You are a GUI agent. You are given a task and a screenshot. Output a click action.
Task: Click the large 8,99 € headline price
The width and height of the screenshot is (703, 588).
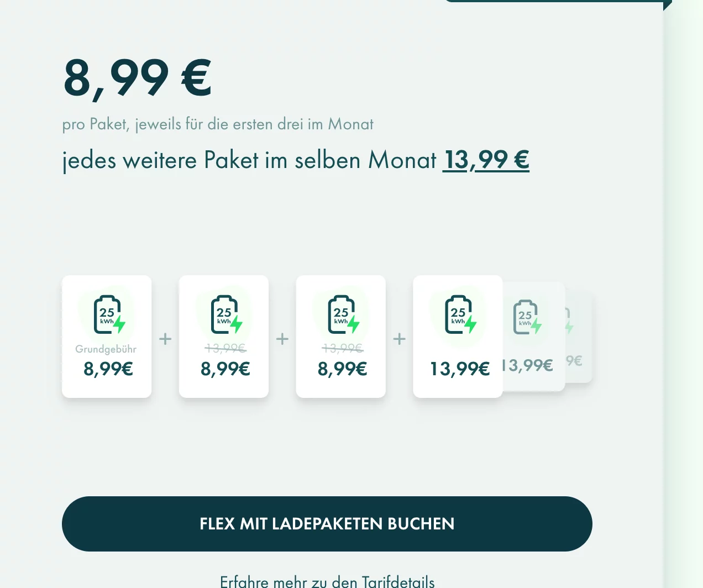[x=137, y=78]
